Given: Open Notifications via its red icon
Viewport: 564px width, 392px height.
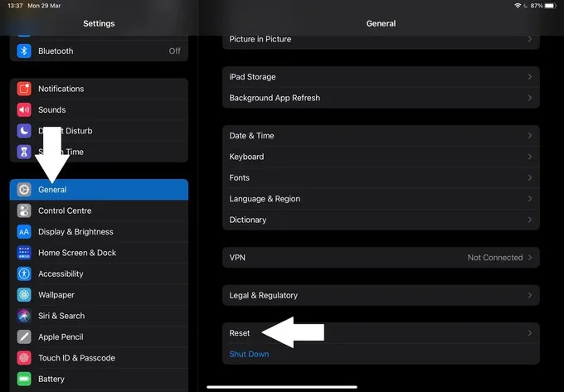Looking at the screenshot, I should (24, 89).
